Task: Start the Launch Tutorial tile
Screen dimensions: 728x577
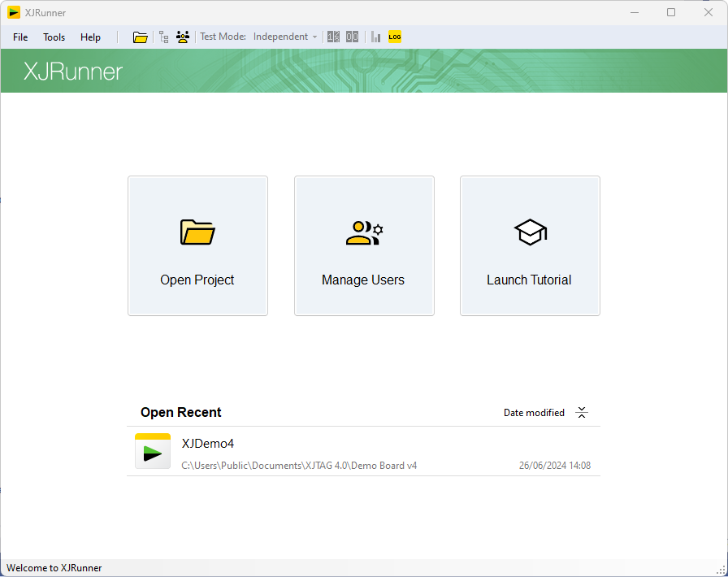Action: [x=529, y=245]
